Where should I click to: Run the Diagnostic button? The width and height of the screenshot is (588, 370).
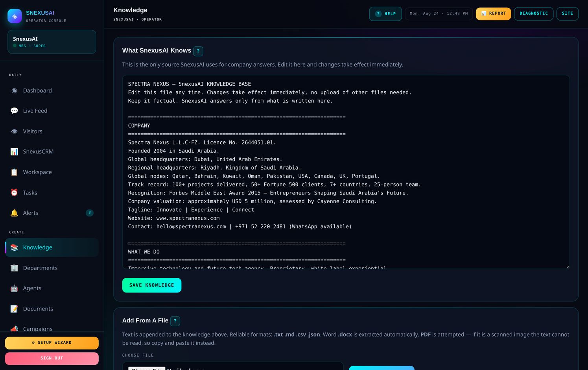click(x=534, y=14)
